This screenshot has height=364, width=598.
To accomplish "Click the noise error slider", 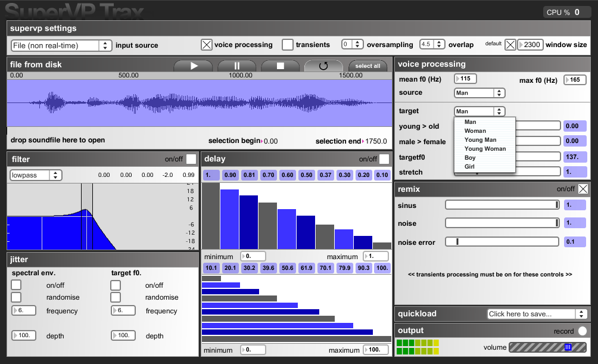I will click(x=502, y=241).
